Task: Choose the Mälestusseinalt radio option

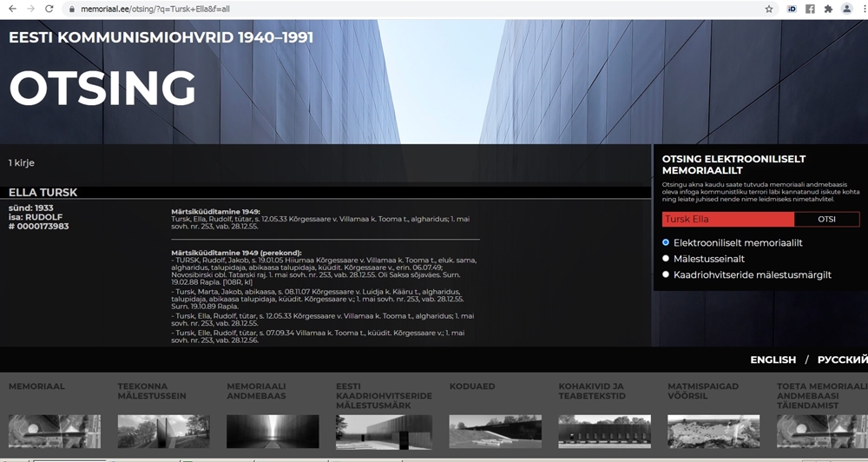Action: coord(667,259)
